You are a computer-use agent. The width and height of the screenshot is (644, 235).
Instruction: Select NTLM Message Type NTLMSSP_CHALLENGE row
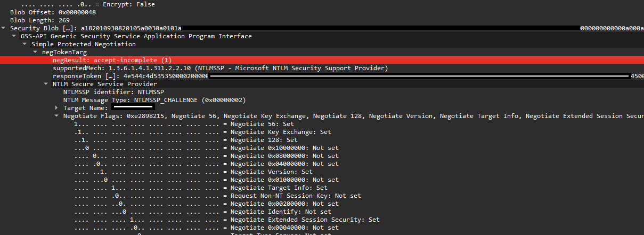coord(322,100)
